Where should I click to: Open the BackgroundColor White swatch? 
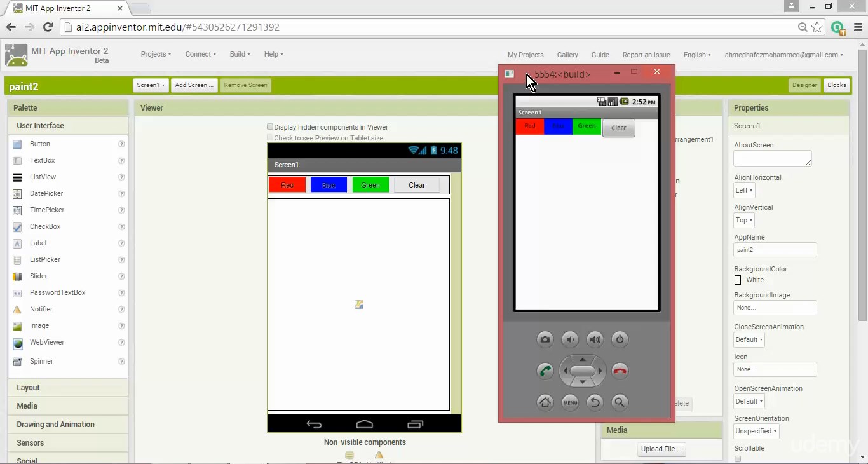pos(738,280)
